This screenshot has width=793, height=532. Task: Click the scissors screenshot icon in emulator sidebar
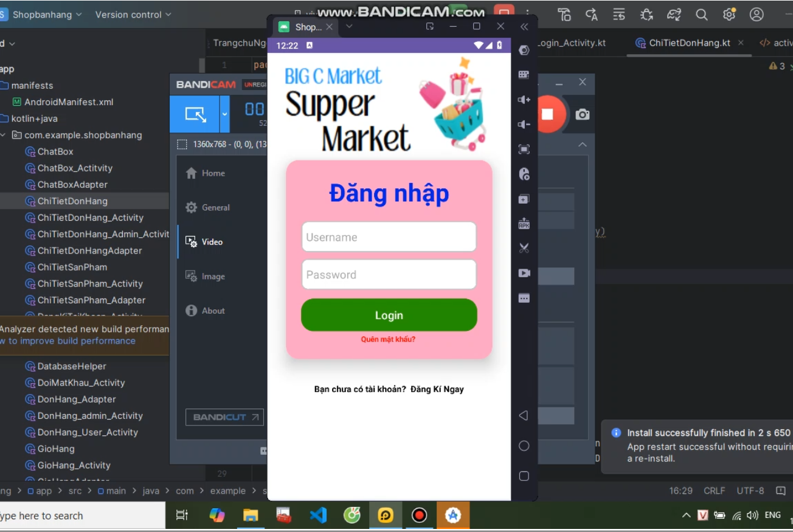pyautogui.click(x=524, y=248)
